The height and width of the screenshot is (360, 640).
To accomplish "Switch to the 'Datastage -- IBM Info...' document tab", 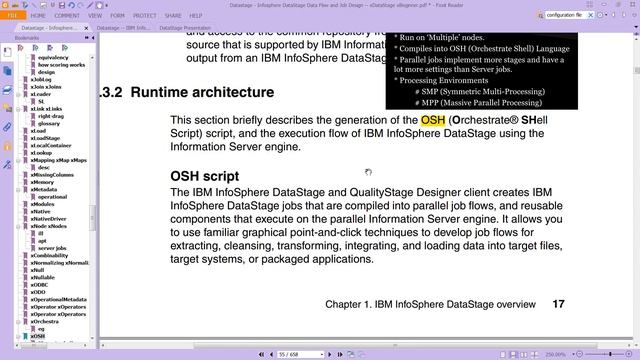I will [123, 28].
